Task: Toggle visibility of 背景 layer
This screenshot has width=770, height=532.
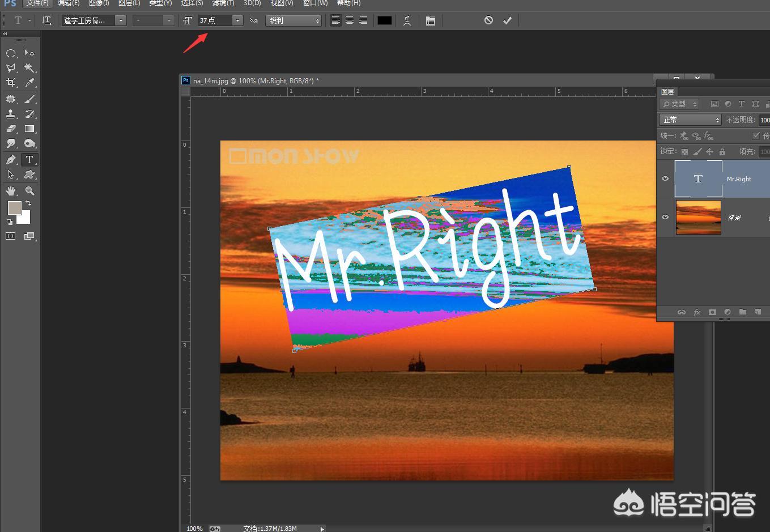Action: pos(665,217)
